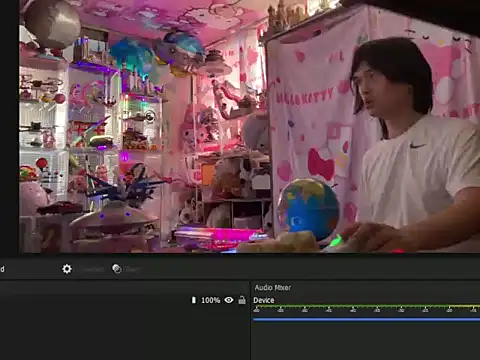Hide the source using eye icon
The width and height of the screenshot is (480, 360).
click(x=229, y=300)
